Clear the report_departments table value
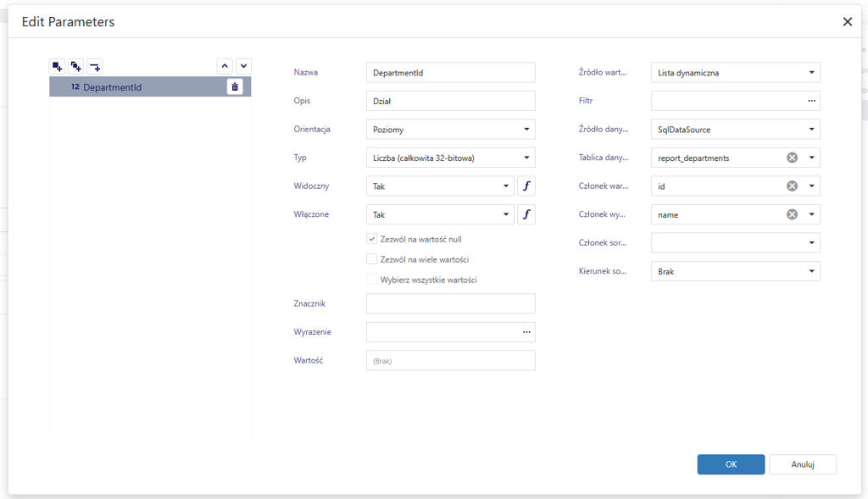This screenshot has width=868, height=499. [x=792, y=158]
